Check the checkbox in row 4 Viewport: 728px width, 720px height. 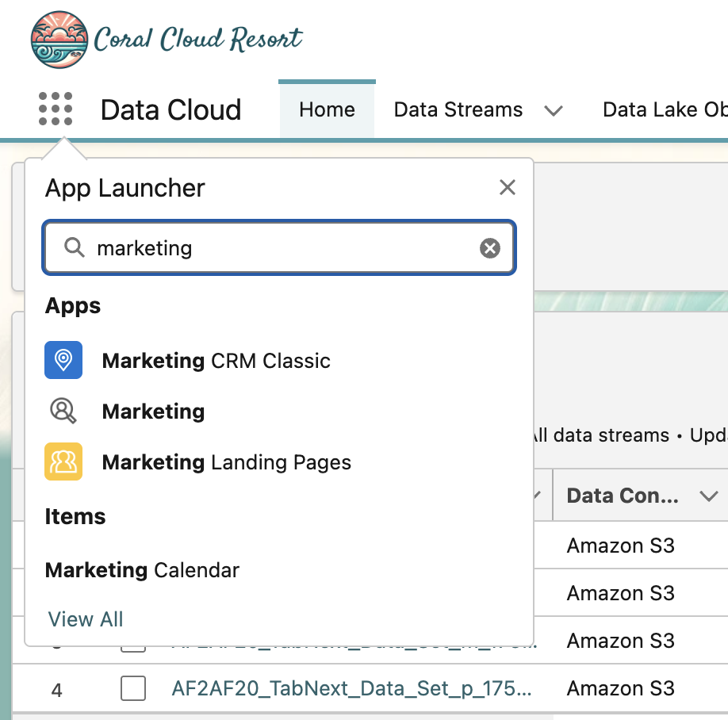coord(133,689)
